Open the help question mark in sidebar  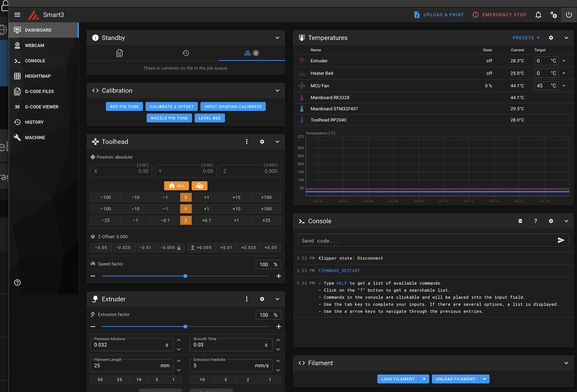(17, 282)
